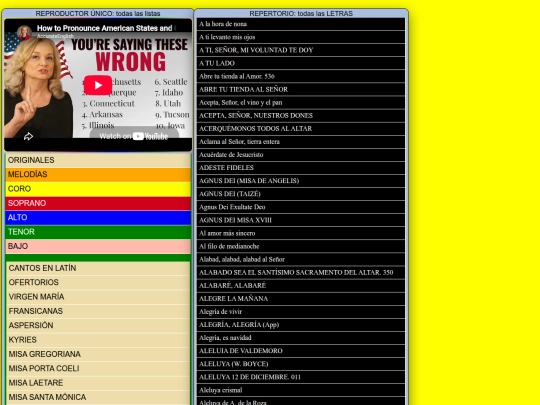Open 'Aleluya crismal'
The height and width of the screenshot is (405, 540).
tap(301, 390)
